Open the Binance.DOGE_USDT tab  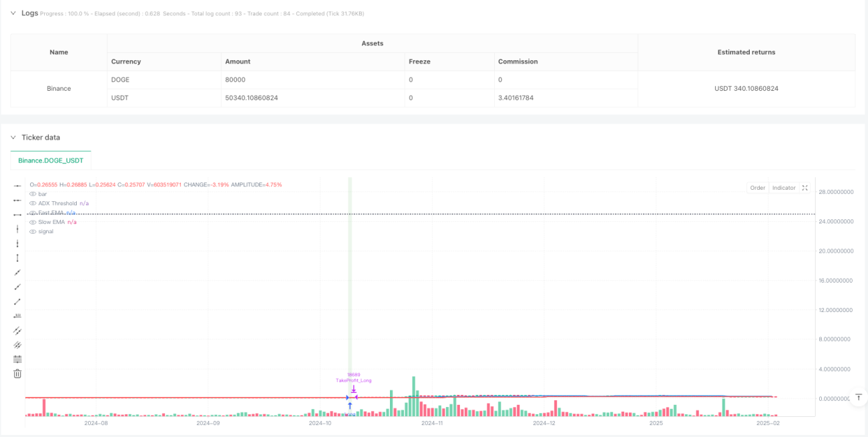tap(51, 161)
